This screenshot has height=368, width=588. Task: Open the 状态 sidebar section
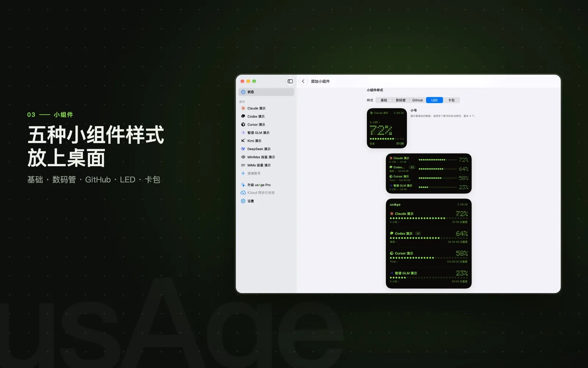click(x=266, y=92)
